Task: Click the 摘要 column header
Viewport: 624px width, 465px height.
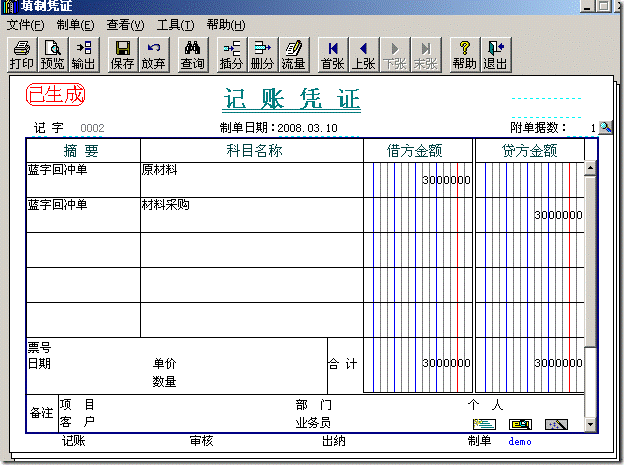Action: pos(81,150)
